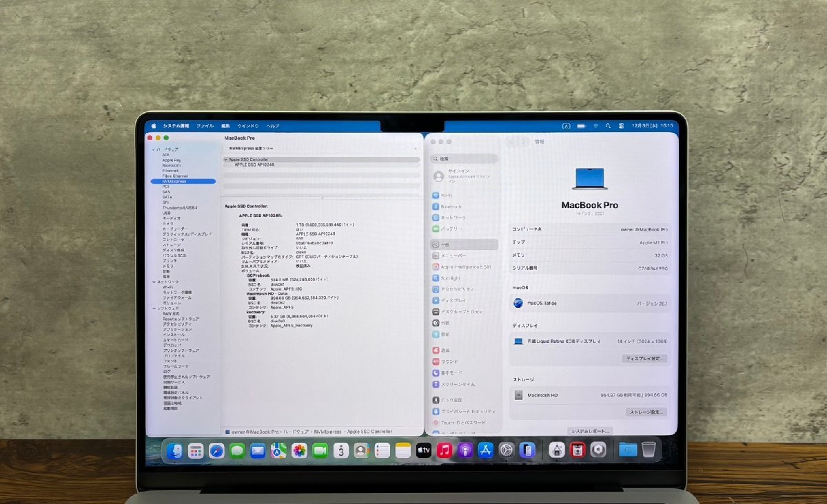Open ウインドウ menu
Viewport: 827px width, 504px height.
click(248, 126)
